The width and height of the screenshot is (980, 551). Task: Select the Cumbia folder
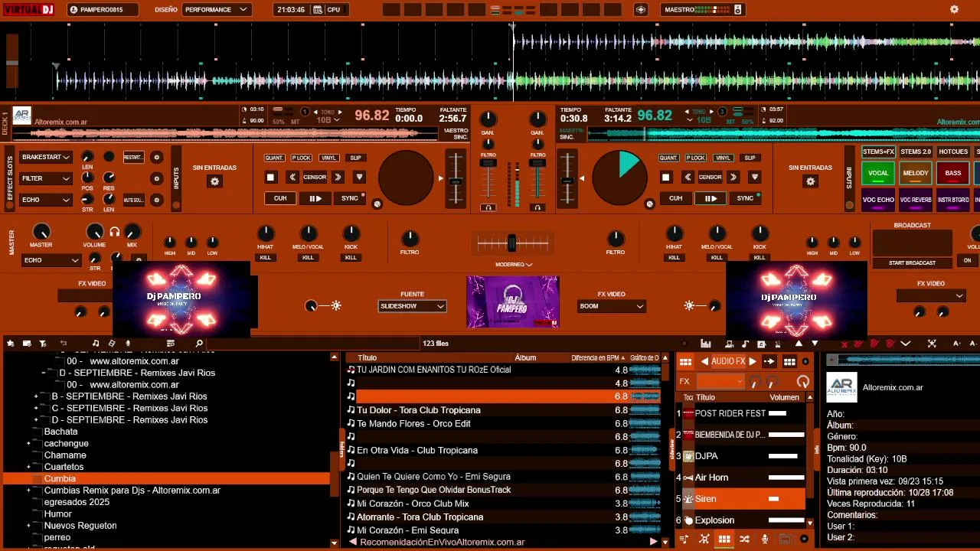pos(167,478)
